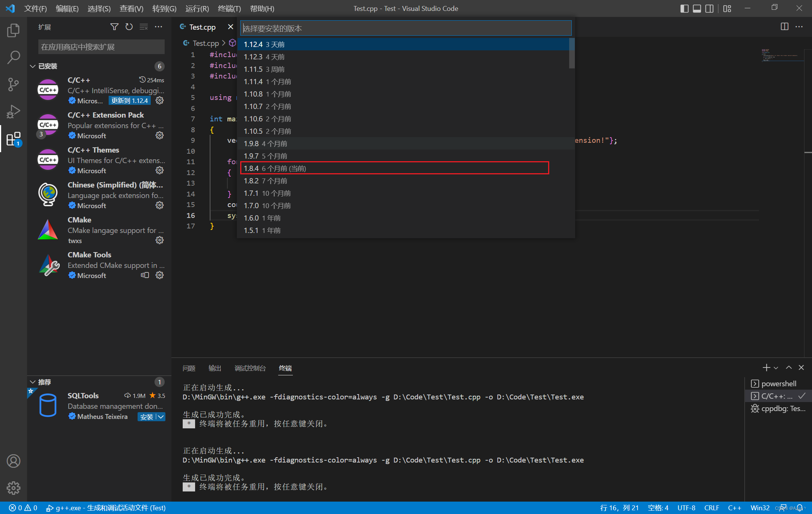Open the Search view in activity bar
The width and height of the screenshot is (812, 514).
click(14, 57)
